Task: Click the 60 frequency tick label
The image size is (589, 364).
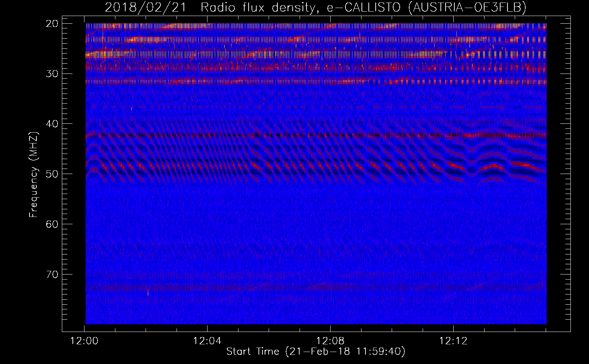Action: pyautogui.click(x=52, y=224)
